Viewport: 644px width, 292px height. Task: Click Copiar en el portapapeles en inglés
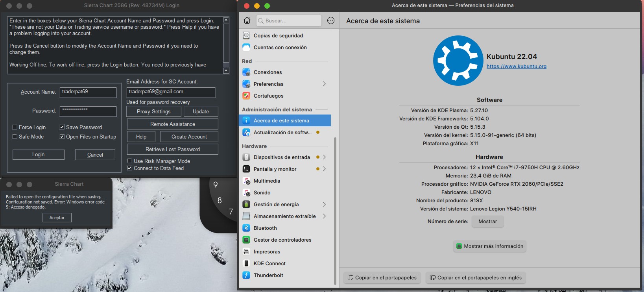click(476, 278)
